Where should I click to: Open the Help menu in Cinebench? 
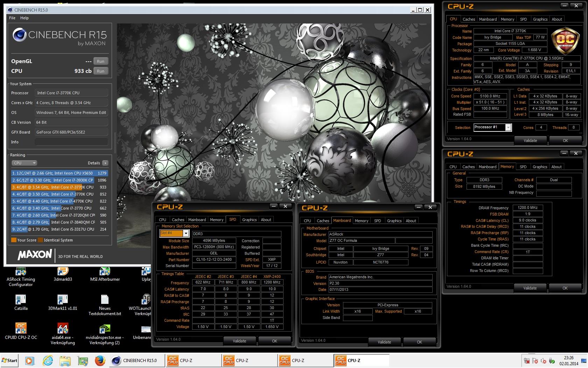pyautogui.click(x=24, y=18)
